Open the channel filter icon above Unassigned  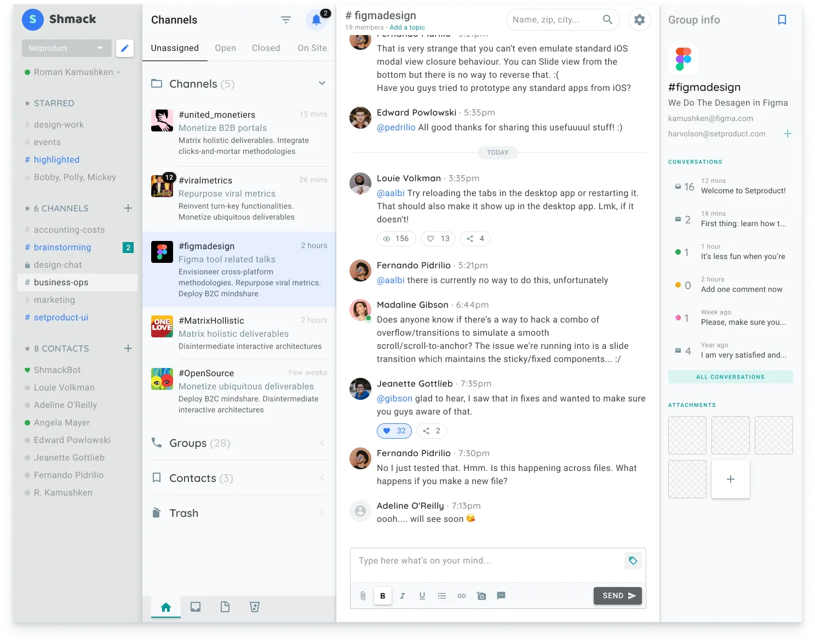point(285,19)
